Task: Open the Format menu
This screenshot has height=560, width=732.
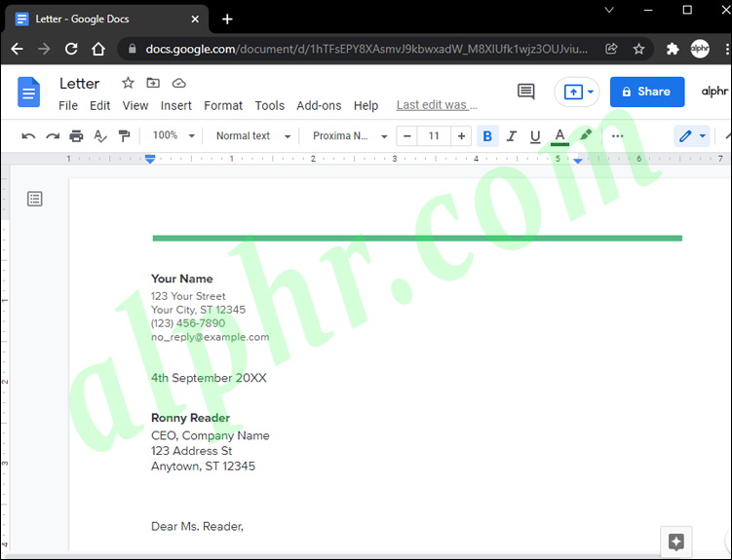Action: (x=223, y=106)
